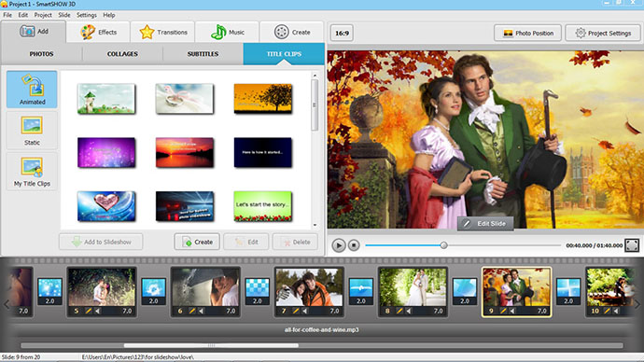Open the transition after slide 5

pos(154,291)
